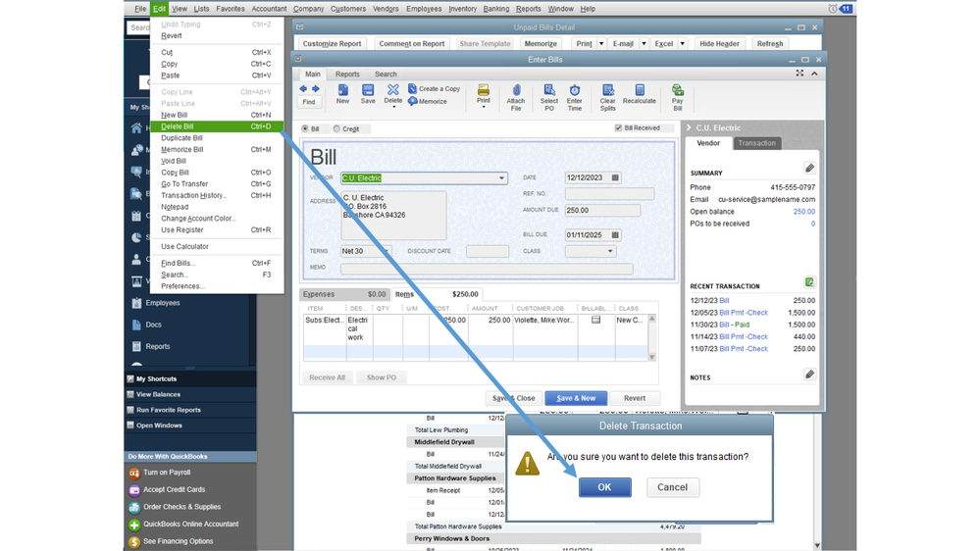This screenshot has height=551, width=980.
Task: Click the reminders clock icon in menu bar
Action: (x=833, y=9)
